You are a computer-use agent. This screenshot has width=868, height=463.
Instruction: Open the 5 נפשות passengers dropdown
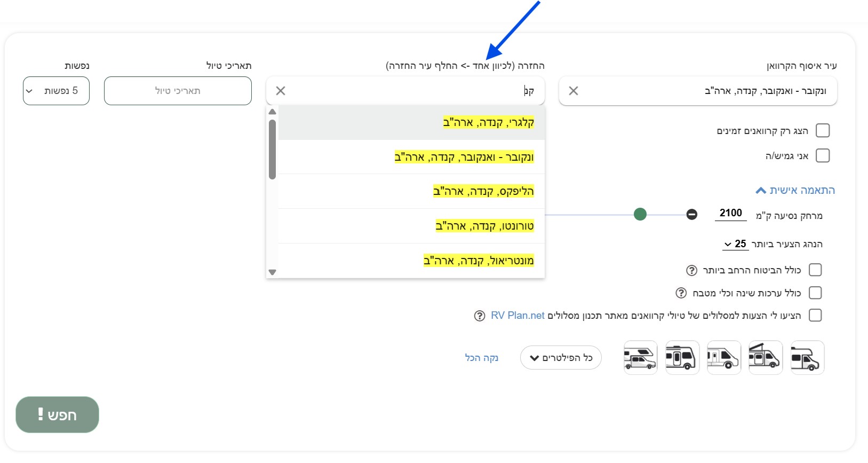56,91
